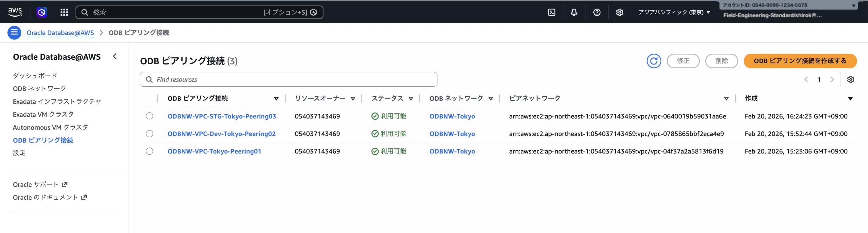Screen dimensions: 868x233
Task: Click creation time 16:24:23 GMT+09:00
Action: point(796,116)
